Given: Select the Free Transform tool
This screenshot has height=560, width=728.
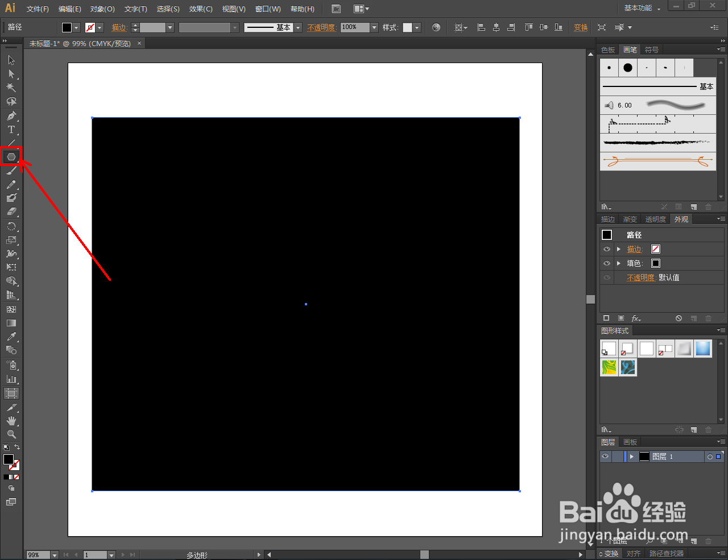Looking at the screenshot, I should point(11,267).
